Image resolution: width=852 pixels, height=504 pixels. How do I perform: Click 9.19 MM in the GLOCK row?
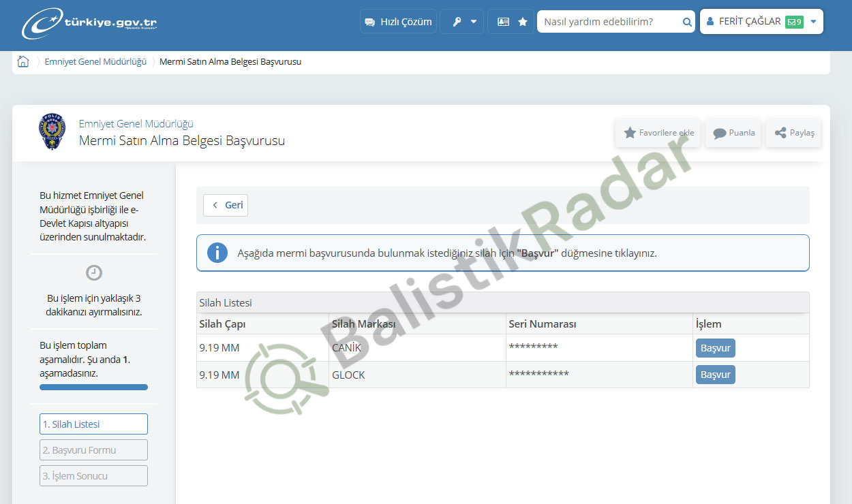[x=219, y=375]
